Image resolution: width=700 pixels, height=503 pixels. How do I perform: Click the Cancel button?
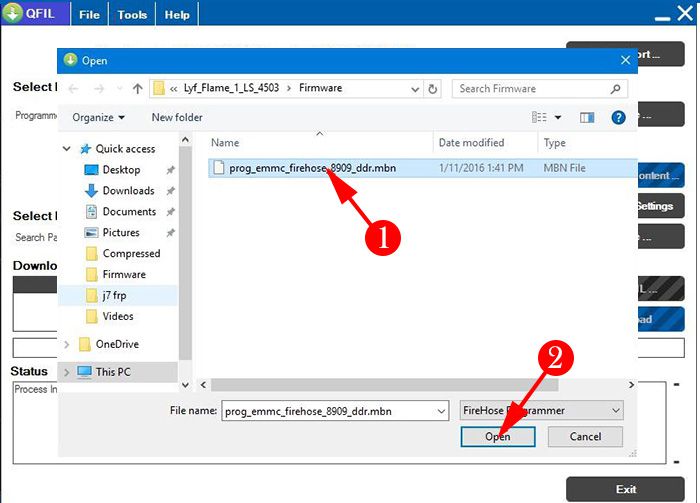585,436
